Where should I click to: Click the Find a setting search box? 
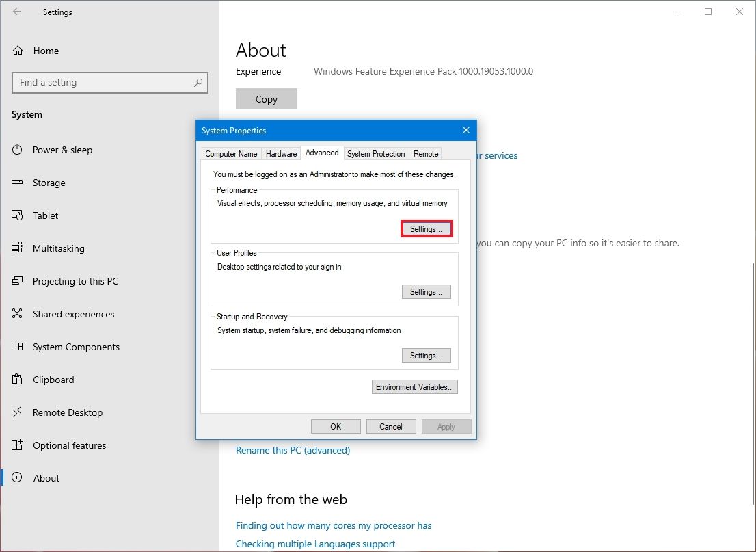pos(109,82)
